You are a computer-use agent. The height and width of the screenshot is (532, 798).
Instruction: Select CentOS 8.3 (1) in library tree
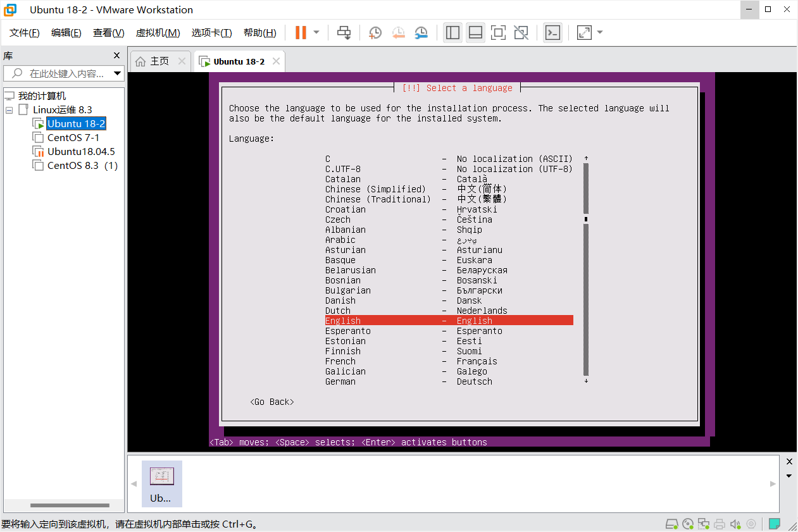tap(82, 166)
